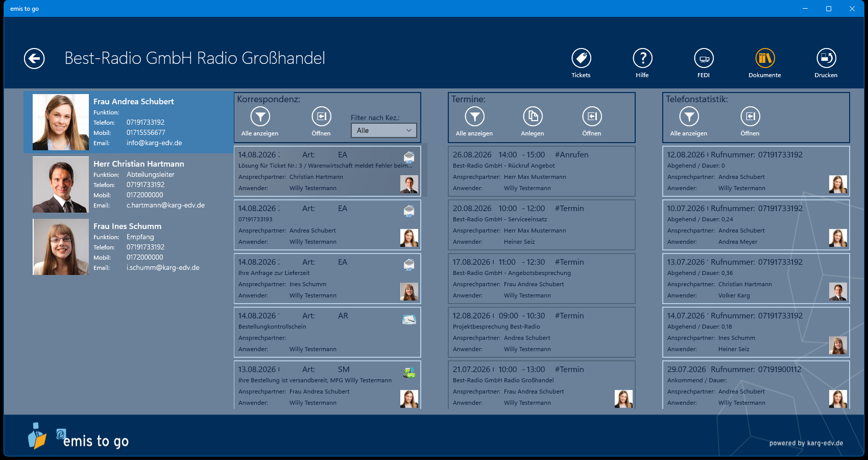Screen dimensions: 868x460
Task: Click contact photo on 14.07.2026 call
Action: point(838,345)
